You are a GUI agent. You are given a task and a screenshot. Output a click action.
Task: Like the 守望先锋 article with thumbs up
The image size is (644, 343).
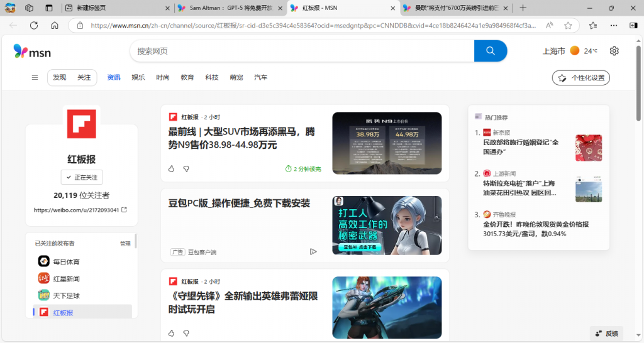[171, 333]
